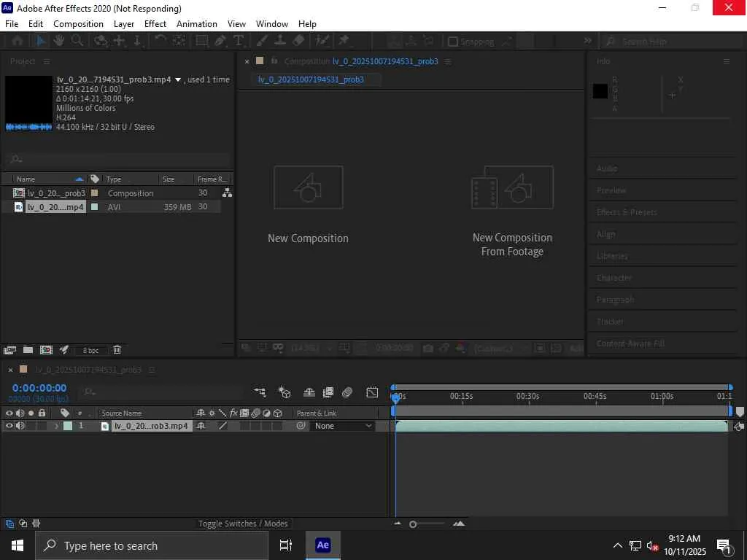The height and width of the screenshot is (560, 747).
Task: Click New Composition From Footage
Action: coord(512,211)
